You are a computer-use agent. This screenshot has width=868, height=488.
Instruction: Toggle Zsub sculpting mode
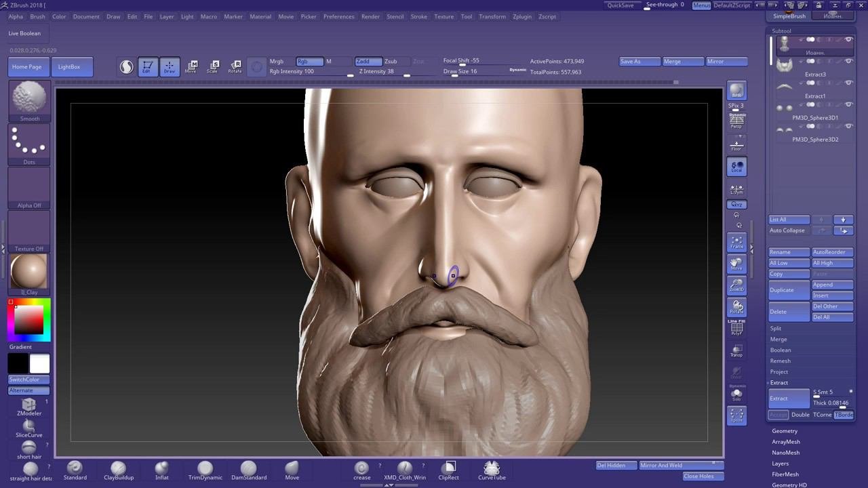pyautogui.click(x=391, y=62)
